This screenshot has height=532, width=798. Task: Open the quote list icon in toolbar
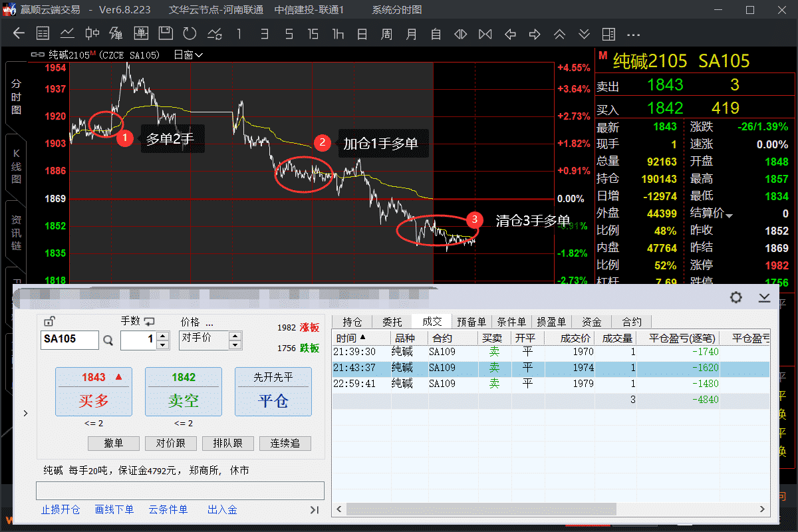[x=43, y=34]
